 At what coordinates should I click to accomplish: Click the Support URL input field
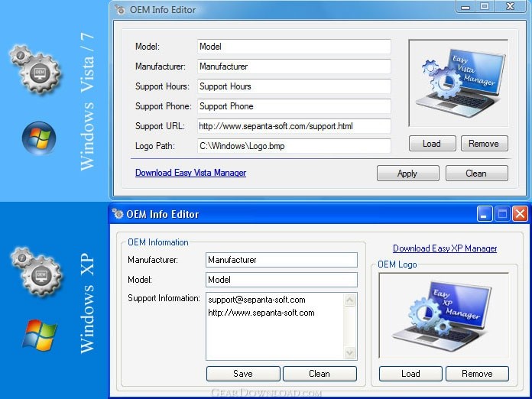tap(294, 126)
